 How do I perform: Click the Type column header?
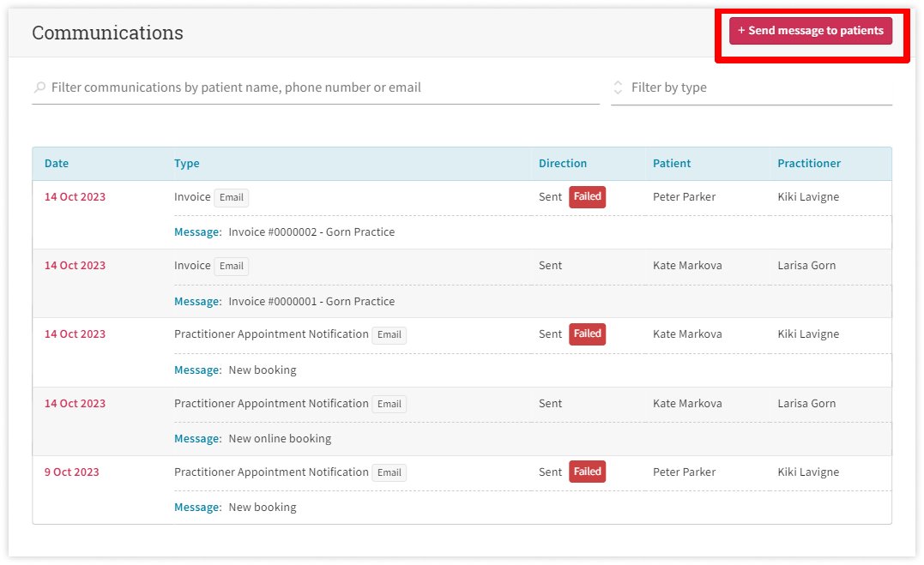pyautogui.click(x=187, y=163)
